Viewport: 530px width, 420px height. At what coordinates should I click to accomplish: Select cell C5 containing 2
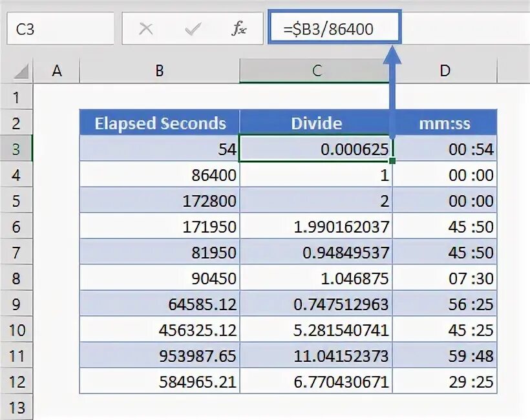pyautogui.click(x=316, y=200)
